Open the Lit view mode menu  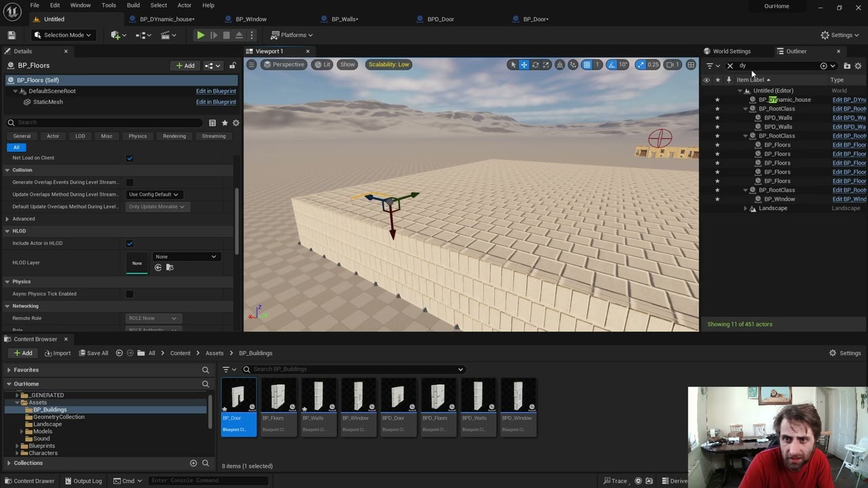tap(323, 64)
